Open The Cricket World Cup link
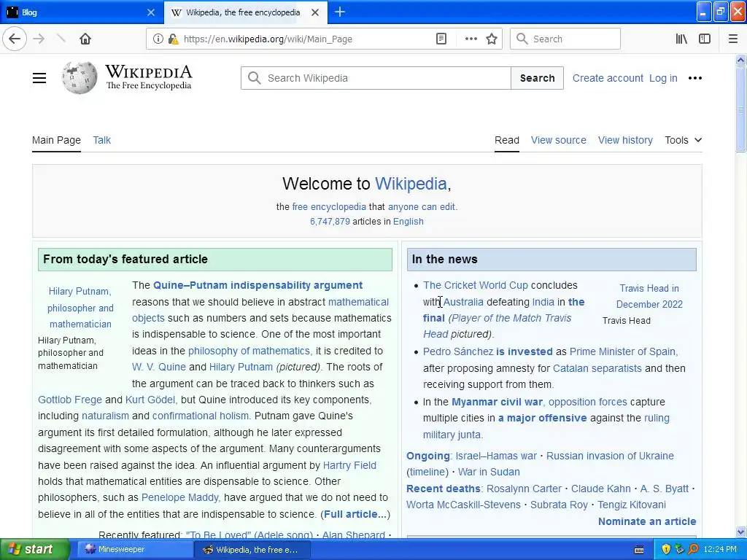 coord(476,285)
